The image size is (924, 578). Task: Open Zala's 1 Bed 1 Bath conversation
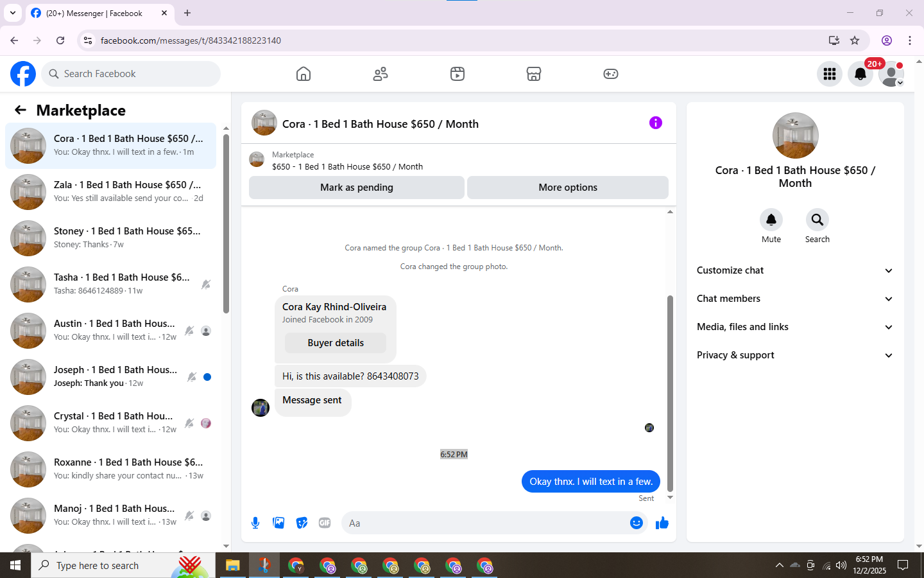(x=110, y=192)
